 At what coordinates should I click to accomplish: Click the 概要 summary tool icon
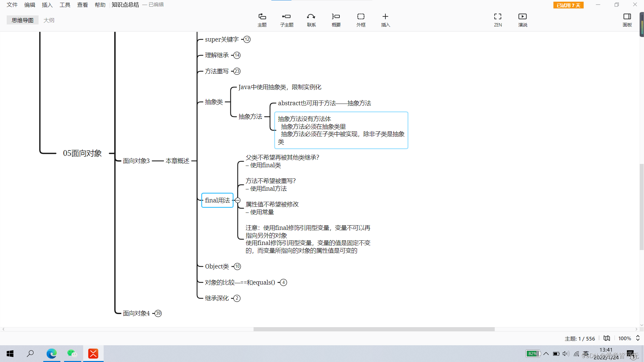click(336, 20)
